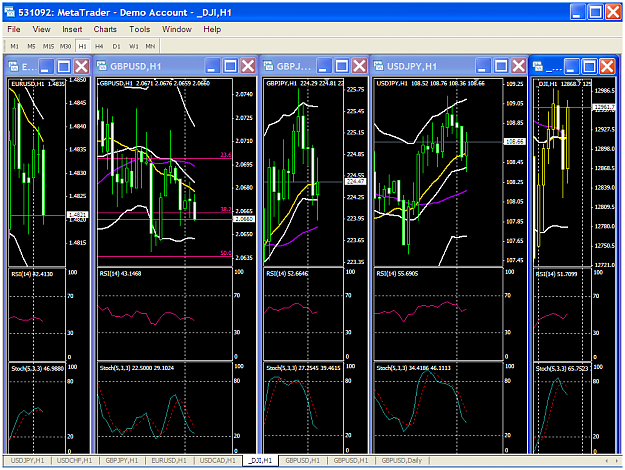
Task: Click the EURUSD chart window icon
Action: coord(14,66)
